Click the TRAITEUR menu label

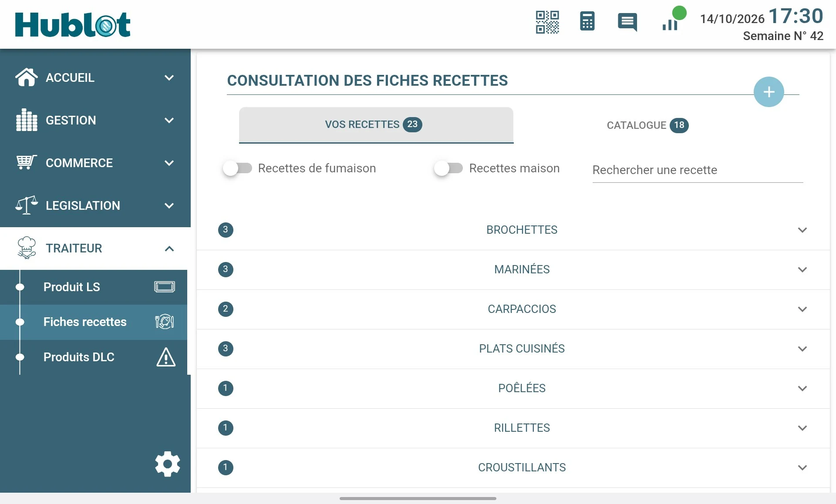click(74, 248)
